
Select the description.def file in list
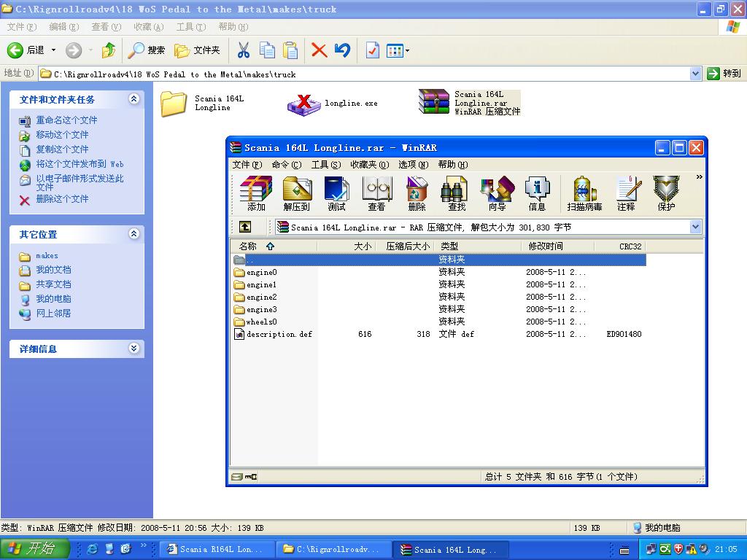point(279,334)
